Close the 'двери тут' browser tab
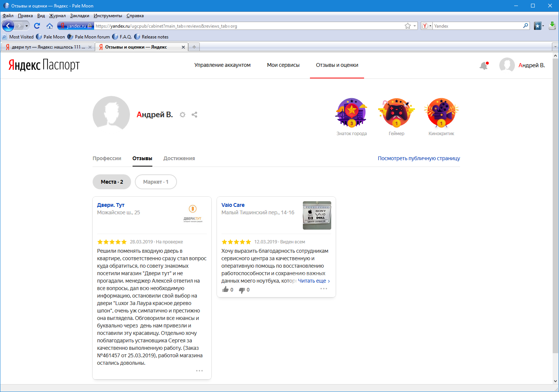The height and width of the screenshot is (392, 559). click(90, 47)
